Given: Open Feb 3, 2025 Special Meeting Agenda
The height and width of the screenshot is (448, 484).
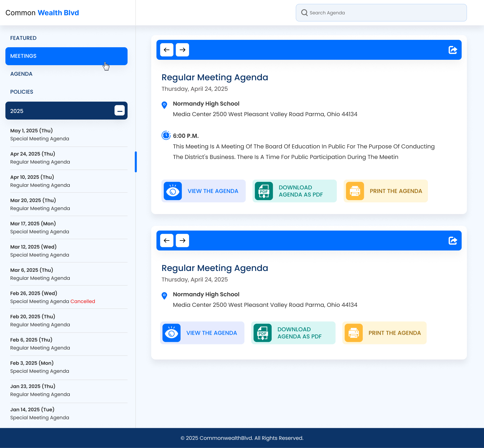Looking at the screenshot, I should point(69,367).
